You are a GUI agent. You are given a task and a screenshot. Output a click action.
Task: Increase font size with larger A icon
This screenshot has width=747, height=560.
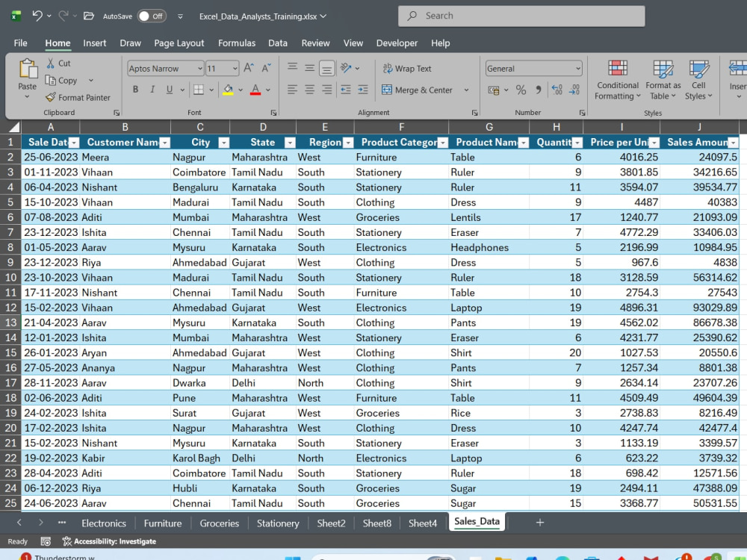tap(249, 68)
